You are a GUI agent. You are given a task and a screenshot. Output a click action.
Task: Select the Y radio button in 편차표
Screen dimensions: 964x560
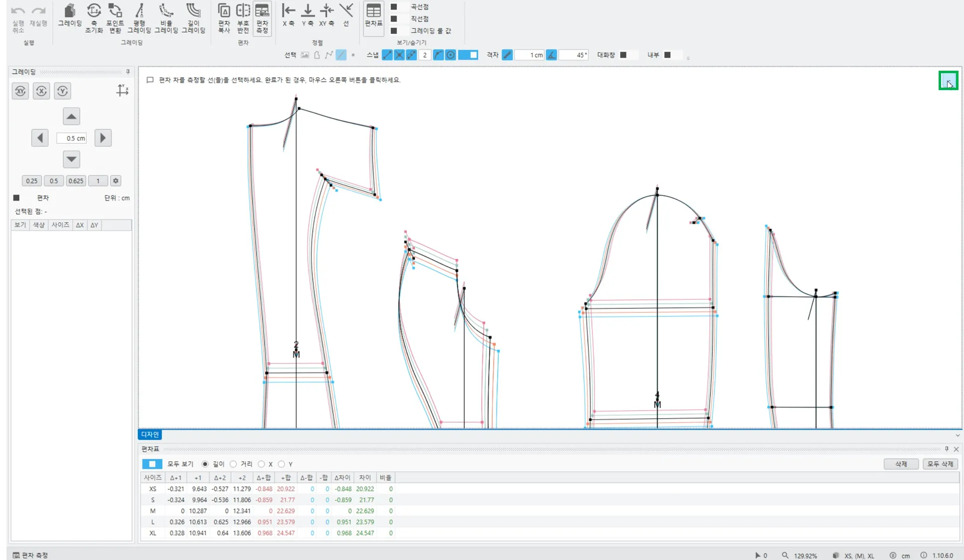point(281,464)
